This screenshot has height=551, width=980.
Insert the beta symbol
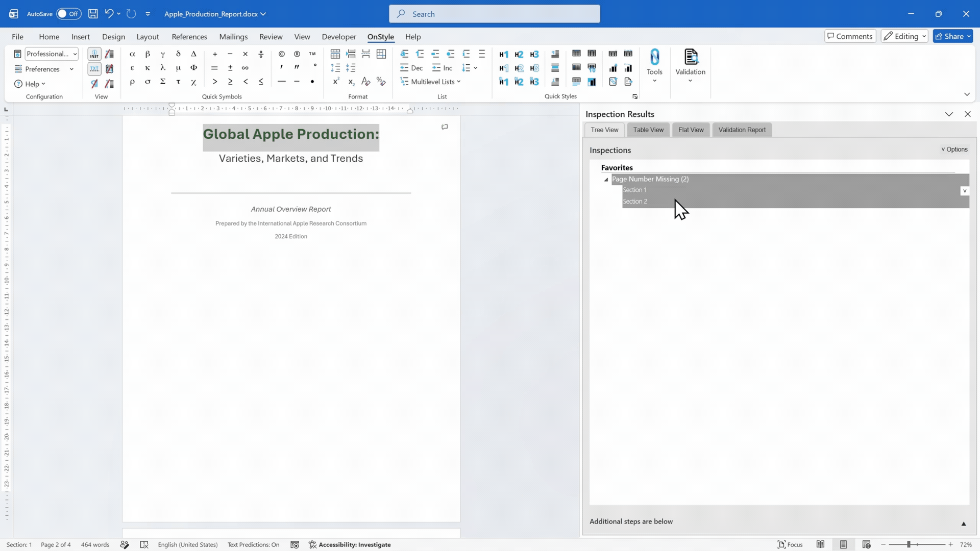[x=148, y=54]
